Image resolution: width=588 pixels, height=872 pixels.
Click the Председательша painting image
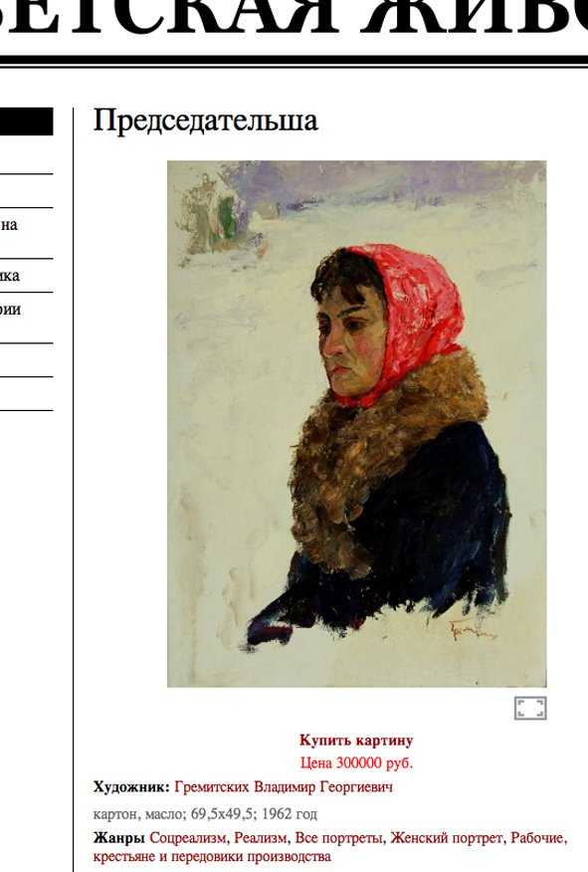pos(357,424)
